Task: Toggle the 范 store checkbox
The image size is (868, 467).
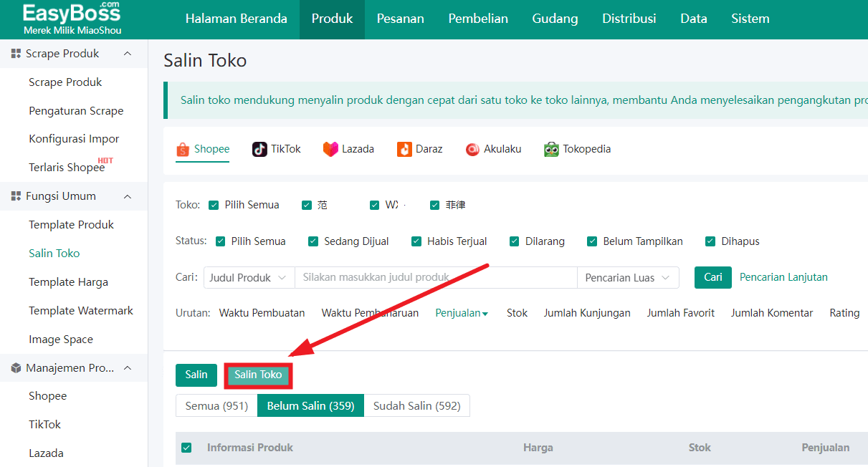Action: click(307, 205)
